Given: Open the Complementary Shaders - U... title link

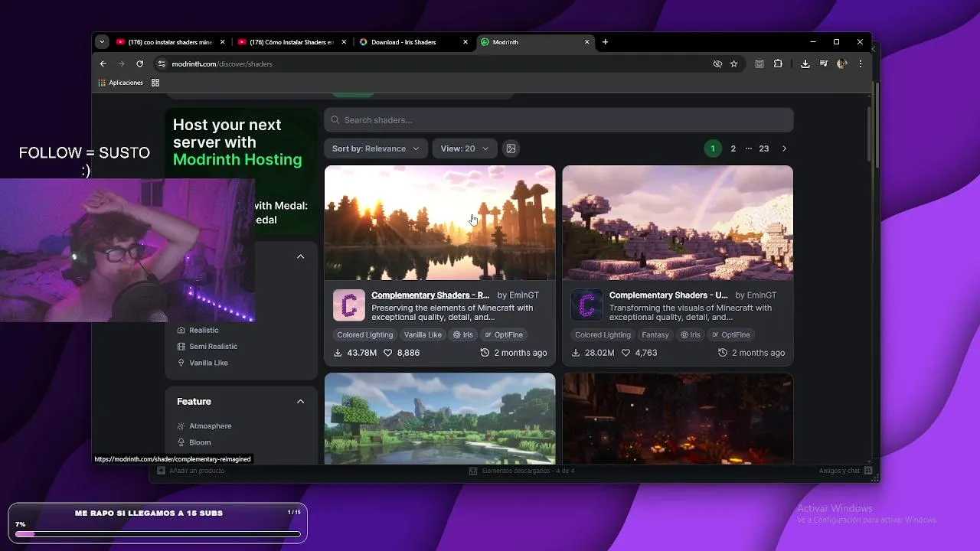Looking at the screenshot, I should click(668, 295).
